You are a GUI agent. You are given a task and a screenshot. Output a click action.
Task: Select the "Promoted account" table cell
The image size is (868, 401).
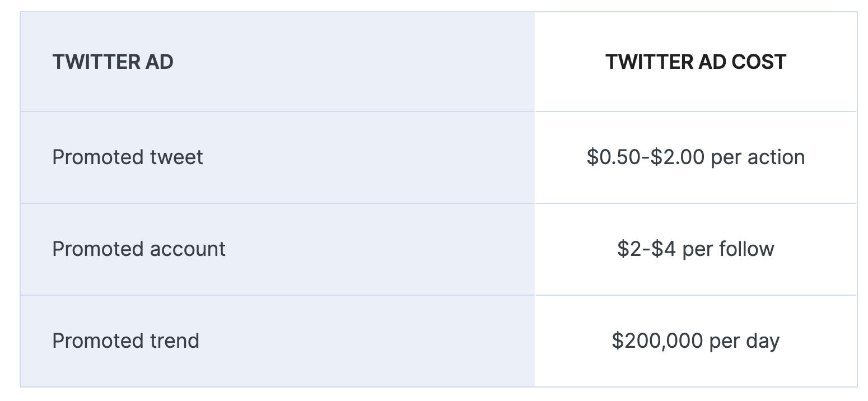pyautogui.click(x=139, y=249)
